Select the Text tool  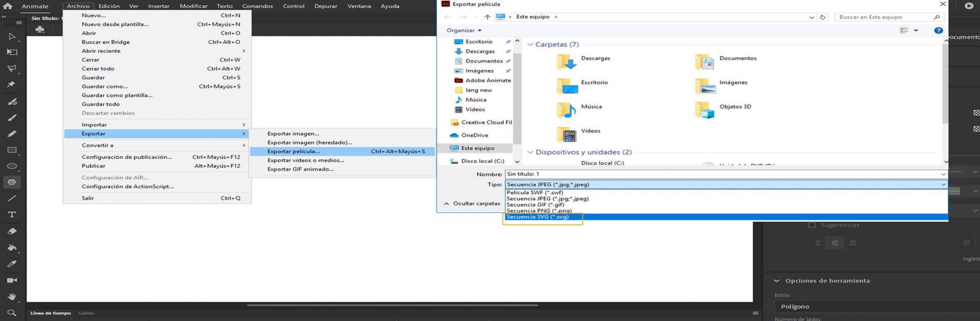pos(12,214)
